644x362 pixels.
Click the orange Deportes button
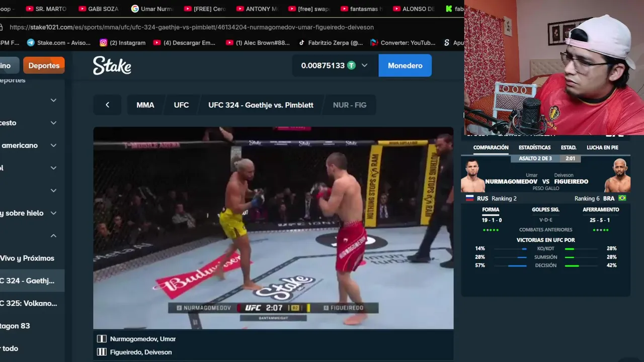(x=44, y=65)
